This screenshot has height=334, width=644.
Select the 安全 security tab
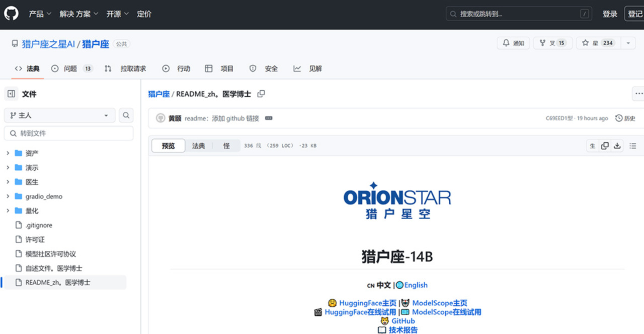[x=264, y=69]
